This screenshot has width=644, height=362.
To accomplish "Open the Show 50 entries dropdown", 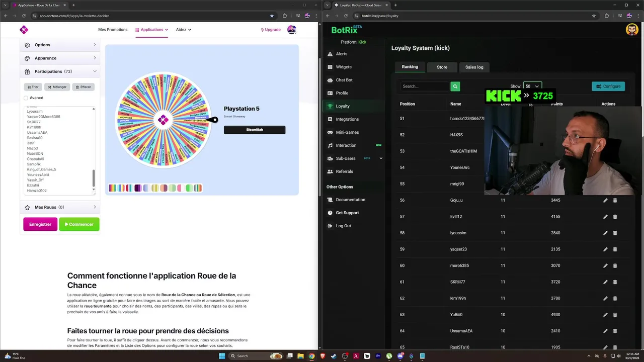I will click(x=532, y=86).
